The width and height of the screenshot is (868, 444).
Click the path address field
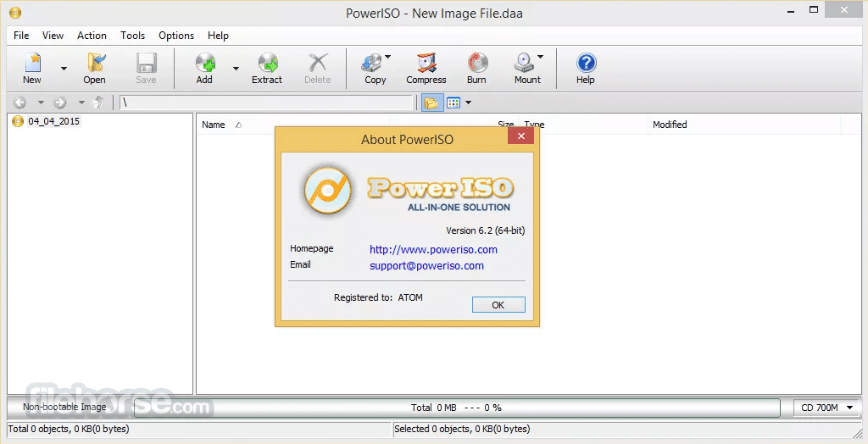coord(267,103)
